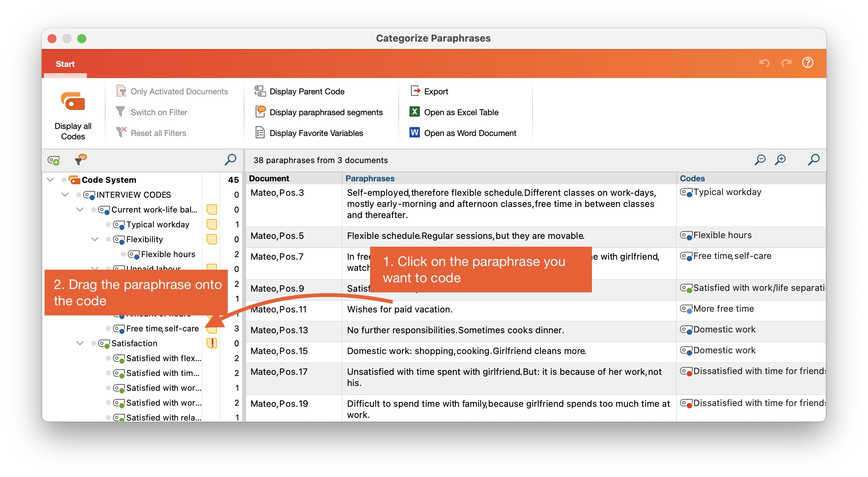Select the Flexibility code in tree
Viewport: 868px width, 477px height.
145,239
